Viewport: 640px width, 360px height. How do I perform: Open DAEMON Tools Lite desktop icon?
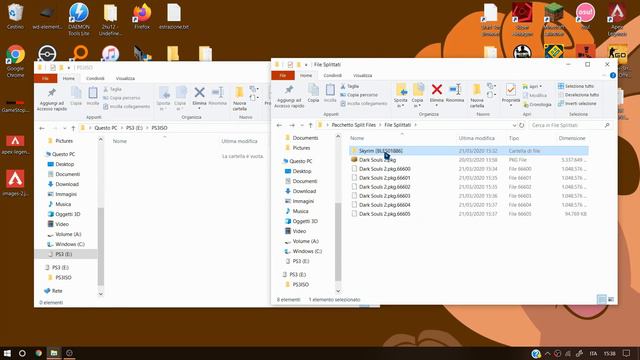click(79, 19)
